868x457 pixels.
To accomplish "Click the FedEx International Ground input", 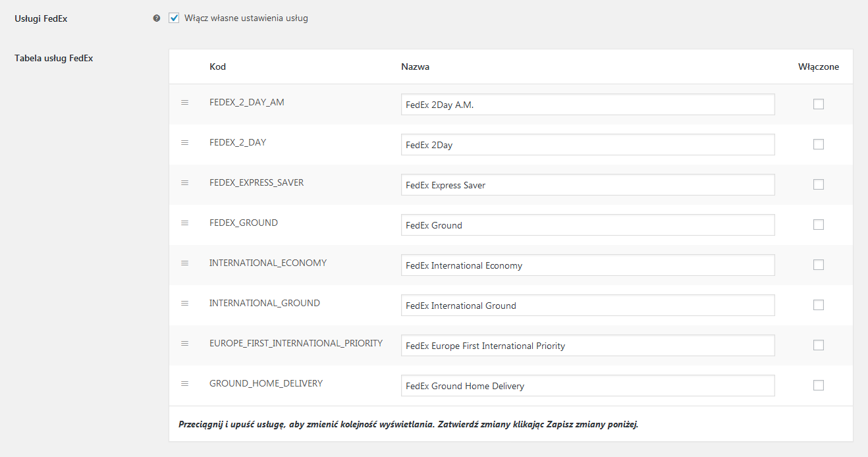I will pos(587,305).
